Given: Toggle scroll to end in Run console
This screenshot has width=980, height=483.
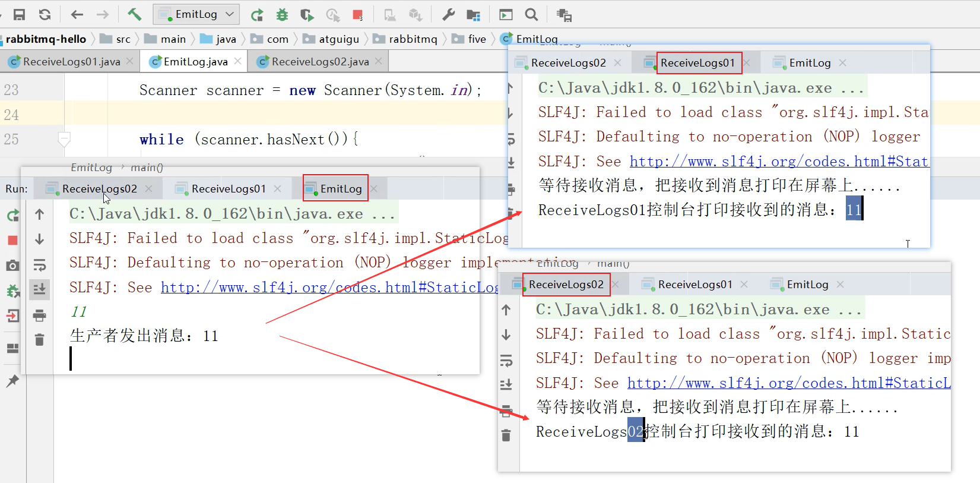Looking at the screenshot, I should pos(40,289).
